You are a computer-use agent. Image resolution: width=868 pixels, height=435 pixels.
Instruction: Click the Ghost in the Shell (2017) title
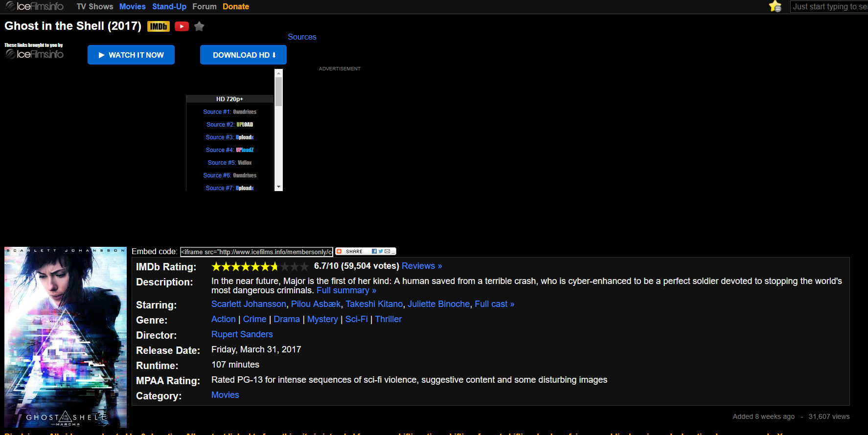click(x=73, y=26)
